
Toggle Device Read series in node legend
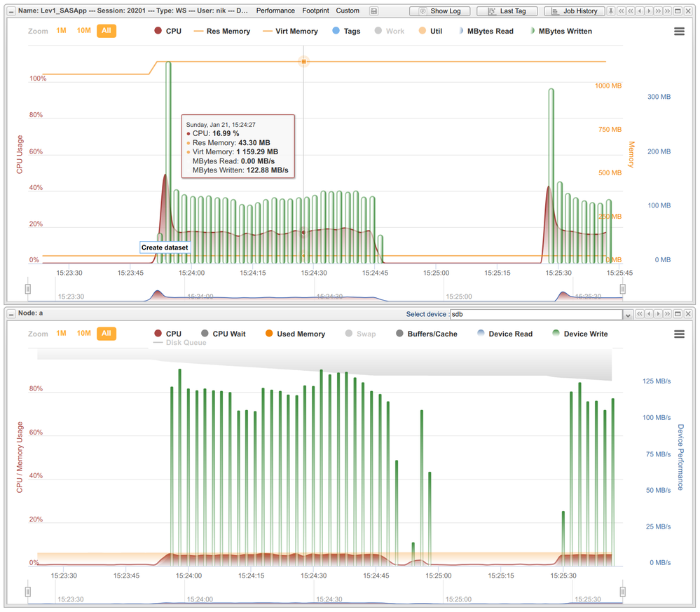[505, 334]
